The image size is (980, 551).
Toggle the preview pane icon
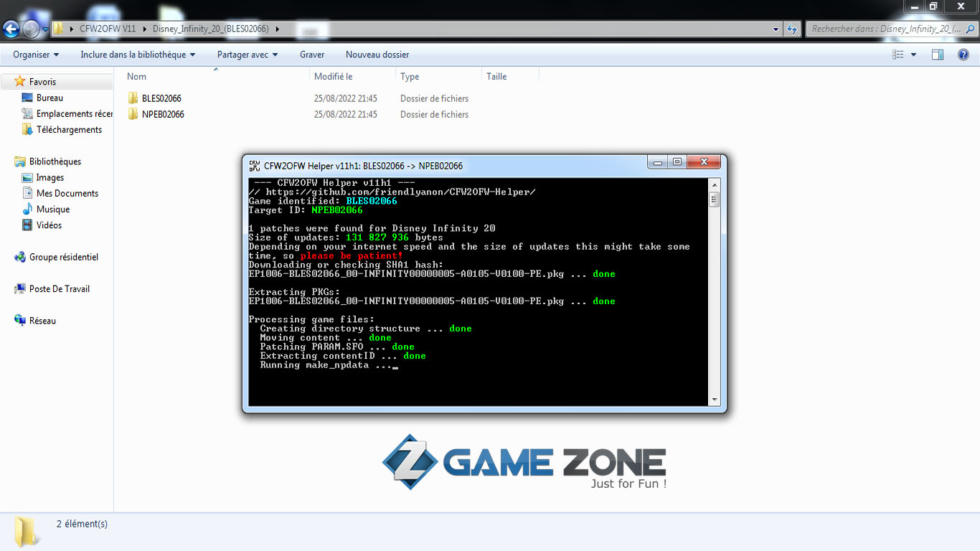point(937,55)
